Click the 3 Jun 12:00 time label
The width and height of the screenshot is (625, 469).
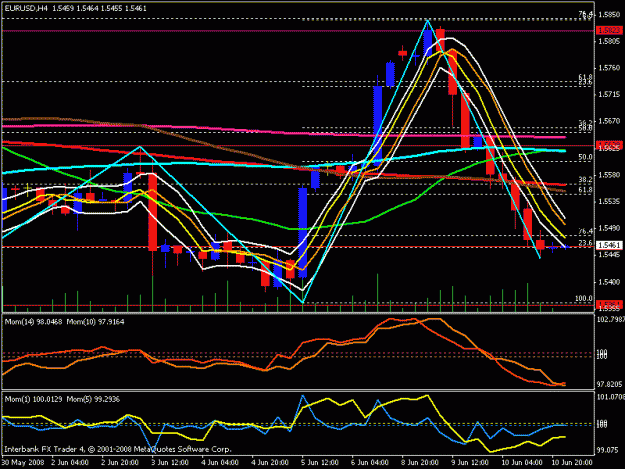[169, 463]
